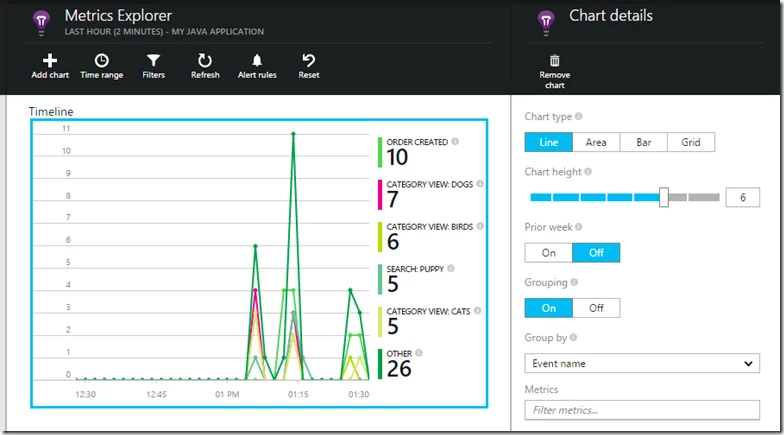Set Prior week to Off

(596, 252)
